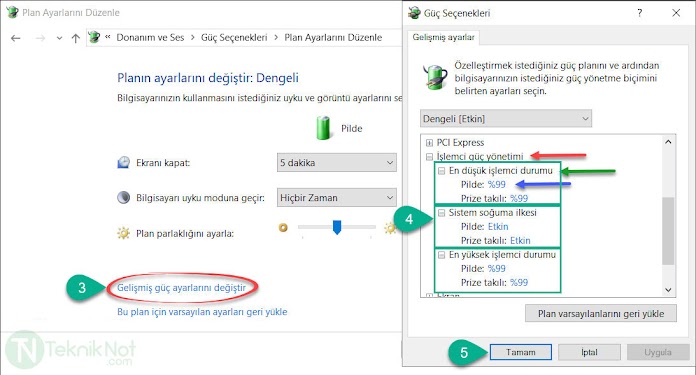Screen dimensions: 696x375
Task: Click Pilde %99 under En yüksek işlemci durumu
Action: coord(483,268)
